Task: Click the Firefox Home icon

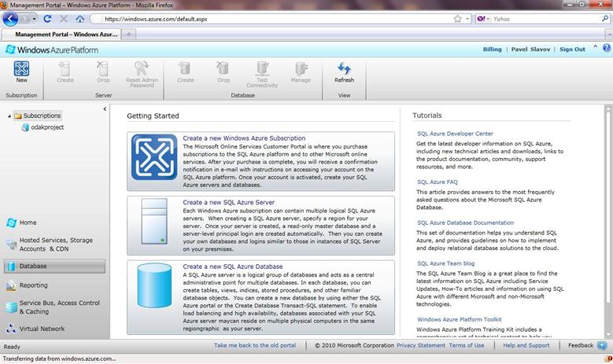Action: 79,19
